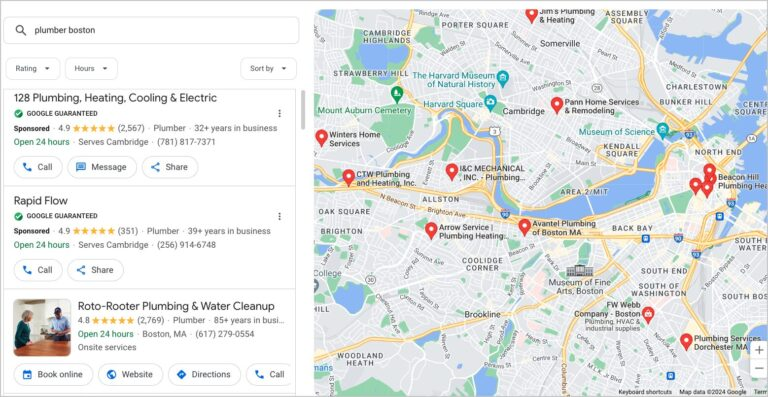The height and width of the screenshot is (397, 768).
Task: Message 128 Plumbing, Heating, Cooling & Electric
Action: pos(102,167)
